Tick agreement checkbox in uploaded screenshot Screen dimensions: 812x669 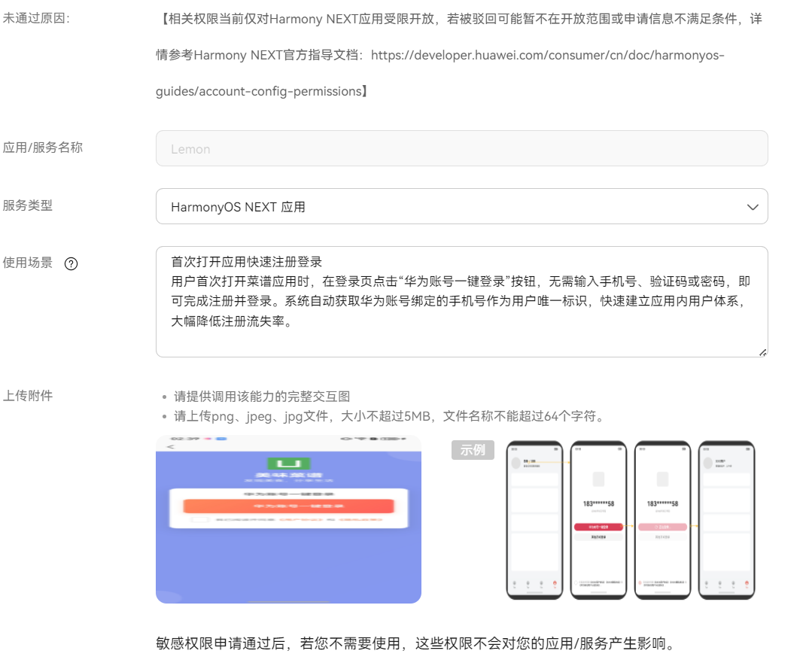click(199, 520)
